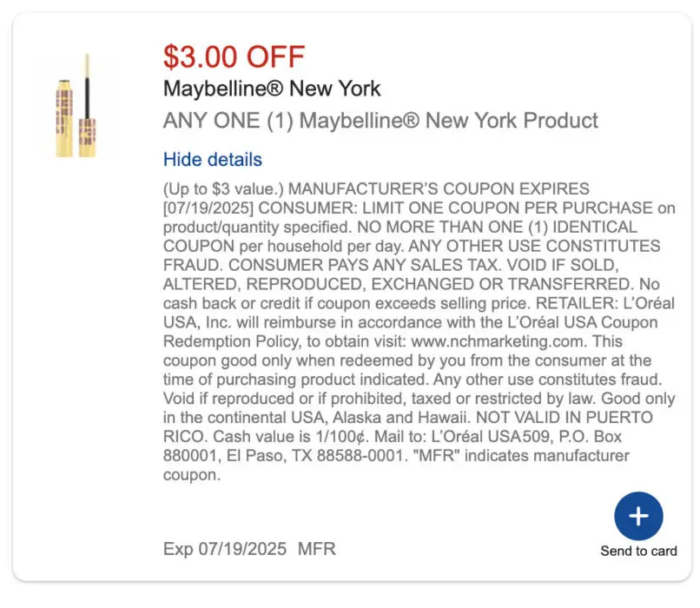700x608 pixels.
Task: Tap the plus symbol inside the blue circle
Action: tap(638, 515)
